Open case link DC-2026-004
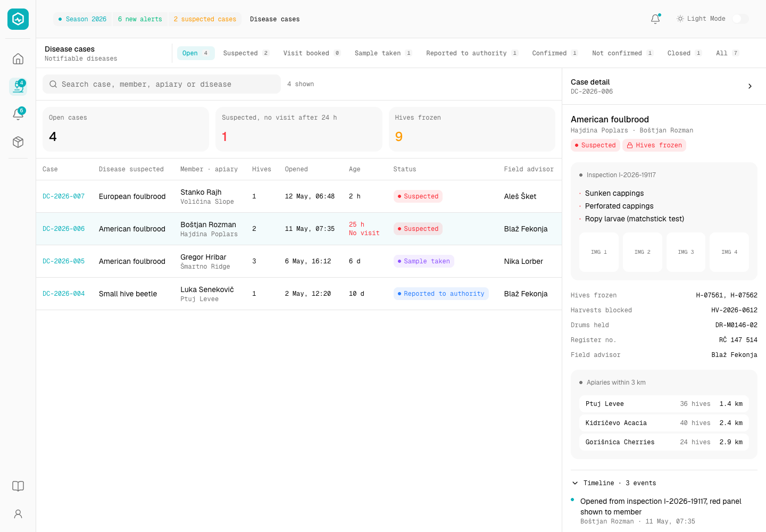The height and width of the screenshot is (532, 766). click(x=64, y=294)
